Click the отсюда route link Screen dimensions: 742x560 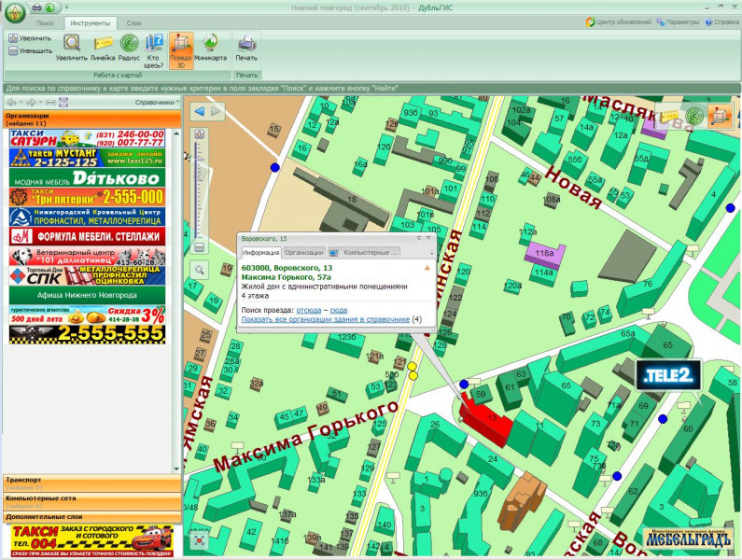coord(309,310)
